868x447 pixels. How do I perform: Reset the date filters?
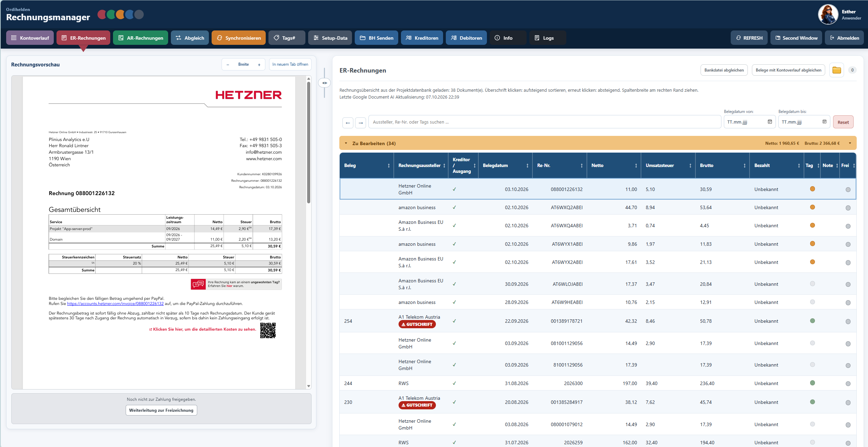coord(843,123)
